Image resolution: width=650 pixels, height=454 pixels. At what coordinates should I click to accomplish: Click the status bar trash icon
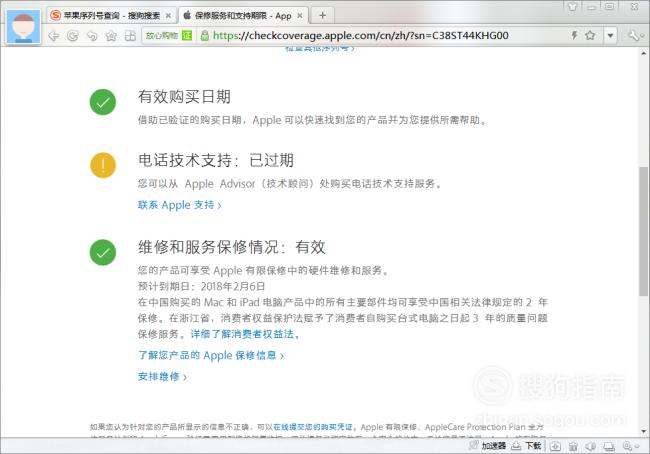click(x=573, y=446)
